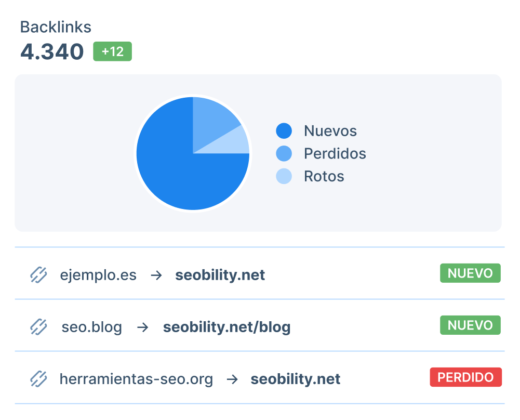Image resolution: width=520 pixels, height=420 pixels.
Task: Click the arrow after ejemplo.es
Action: (156, 275)
